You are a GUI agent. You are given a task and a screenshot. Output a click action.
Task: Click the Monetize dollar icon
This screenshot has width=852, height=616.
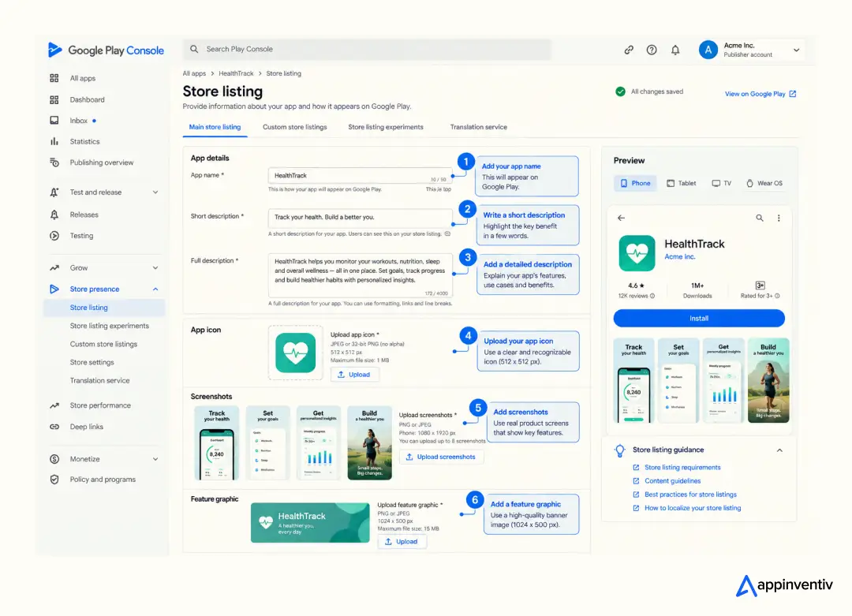coord(54,459)
